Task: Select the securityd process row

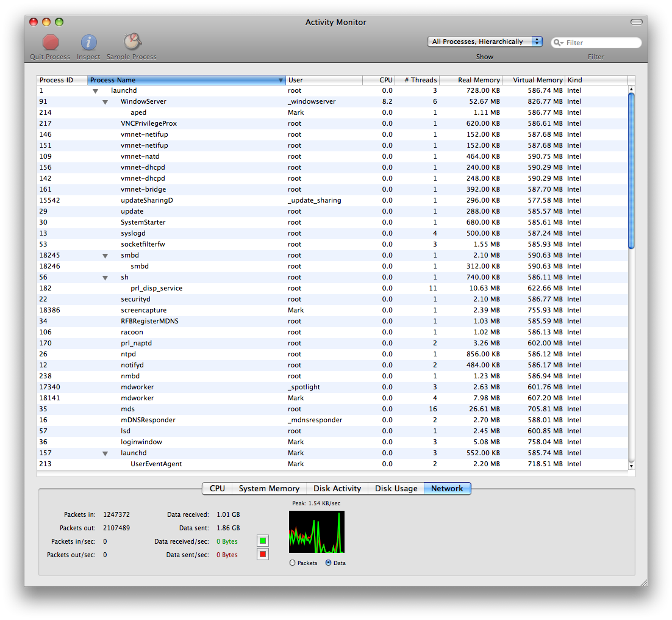Action: tap(332, 299)
